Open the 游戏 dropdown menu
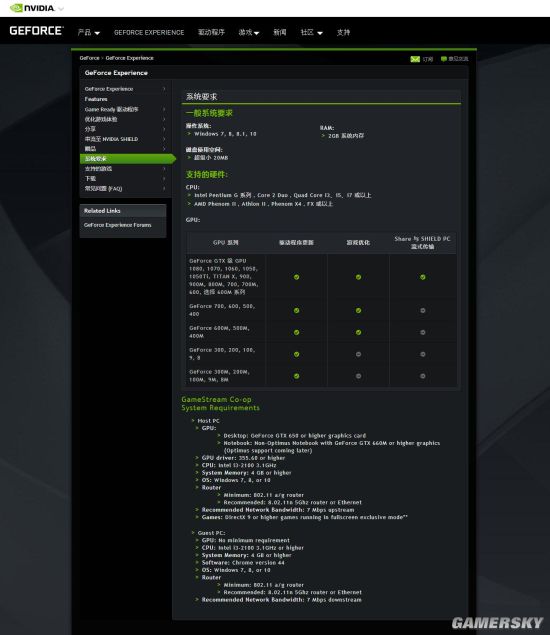Screen dimensions: 550x635 [249, 32]
